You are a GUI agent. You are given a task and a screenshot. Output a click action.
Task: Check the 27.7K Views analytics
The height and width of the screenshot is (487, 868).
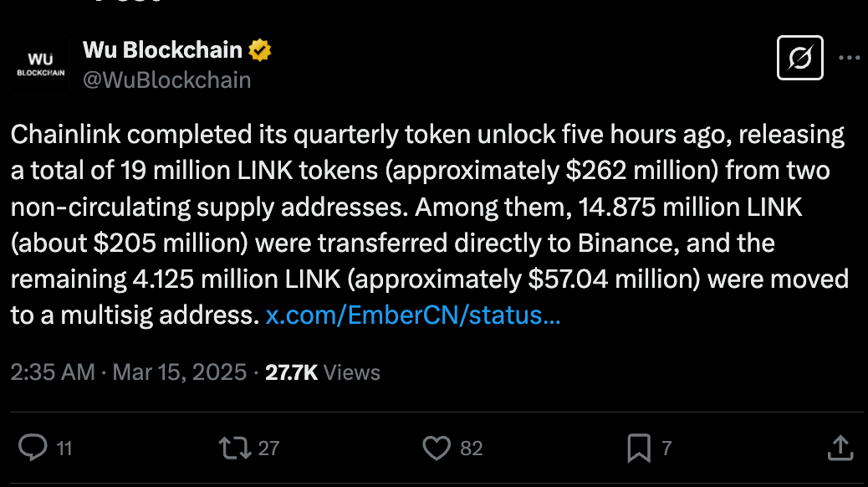[322, 372]
